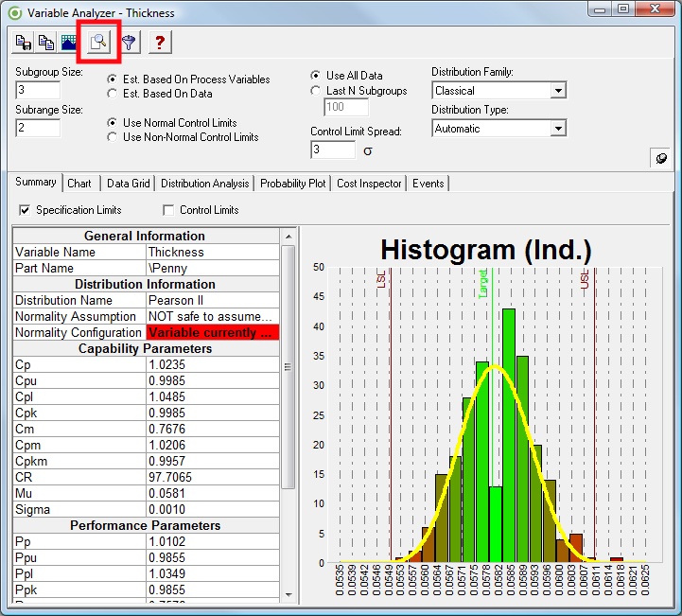
Task: Click the Performance Parameters section header
Action: coord(146,525)
